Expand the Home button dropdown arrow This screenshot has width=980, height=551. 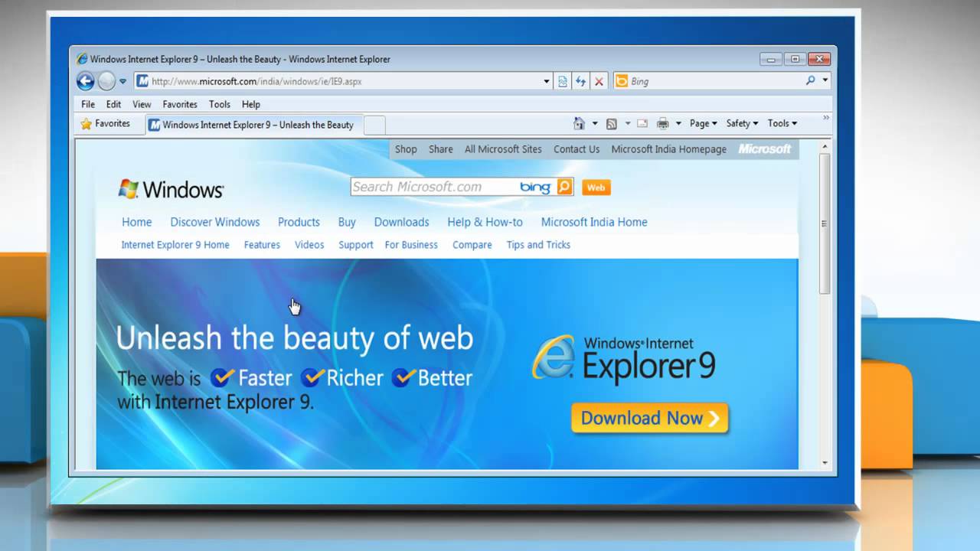[593, 123]
